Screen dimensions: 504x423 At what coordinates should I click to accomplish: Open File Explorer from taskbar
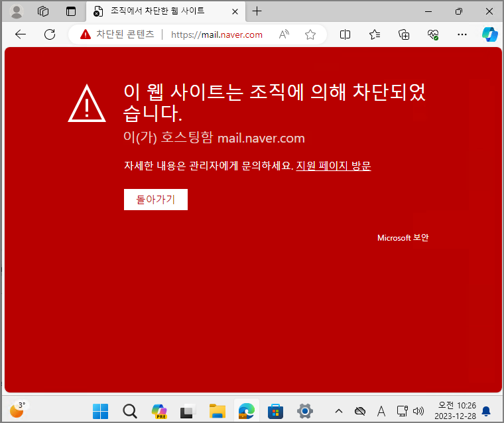coord(218,411)
